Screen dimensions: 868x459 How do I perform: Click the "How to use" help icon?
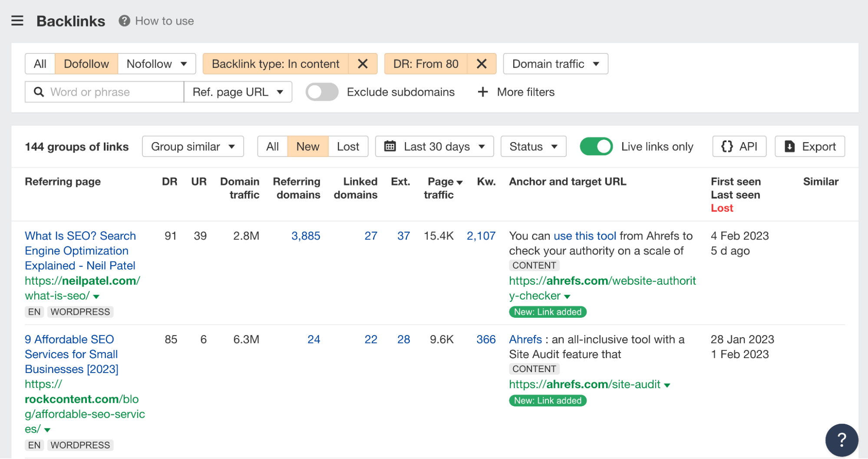tap(124, 21)
